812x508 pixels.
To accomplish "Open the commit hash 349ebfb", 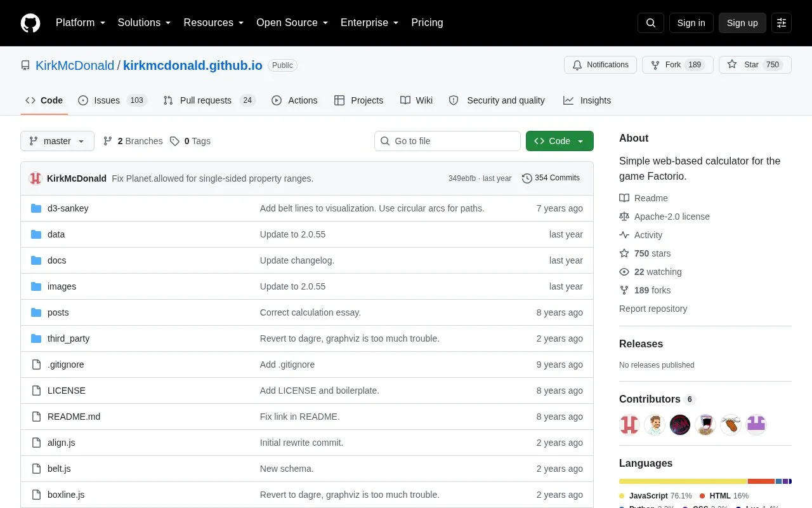I will (x=462, y=178).
